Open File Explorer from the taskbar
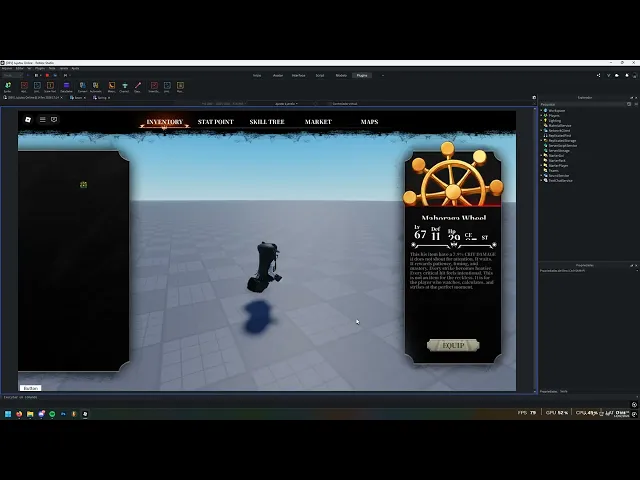Screen dimensions: 640x480 (30, 414)
